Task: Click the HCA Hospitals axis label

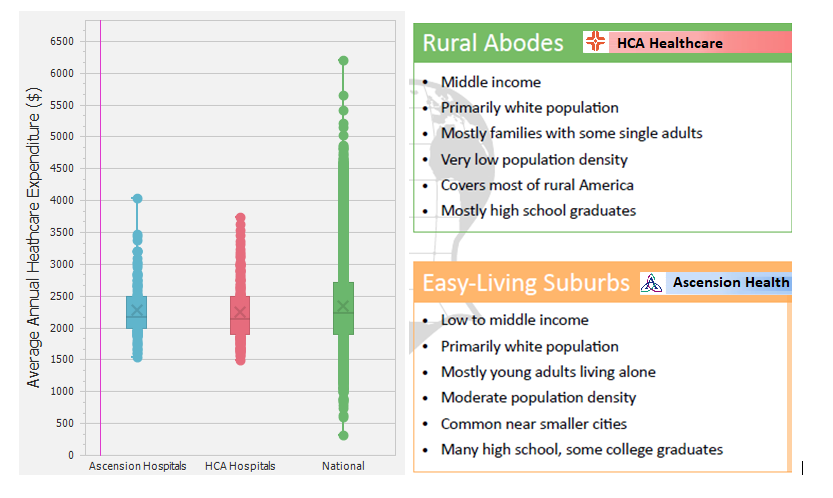Action: 240,466
